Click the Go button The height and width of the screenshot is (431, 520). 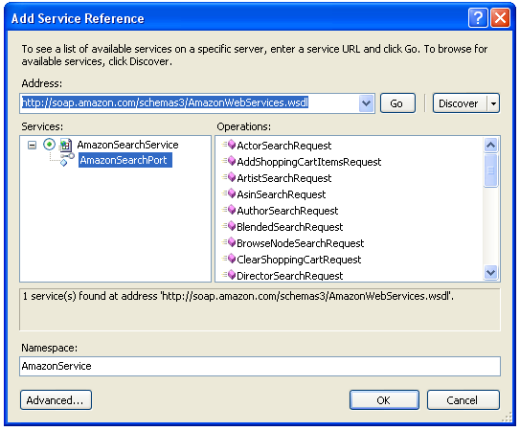[x=398, y=103]
